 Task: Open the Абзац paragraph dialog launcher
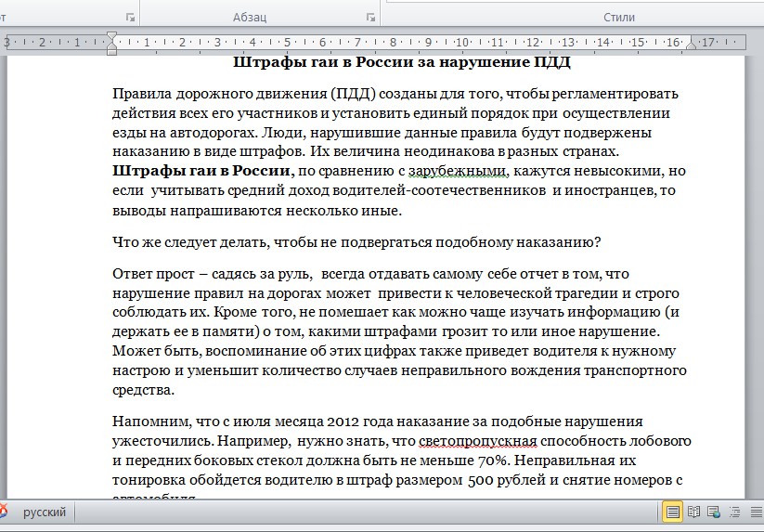click(x=371, y=18)
